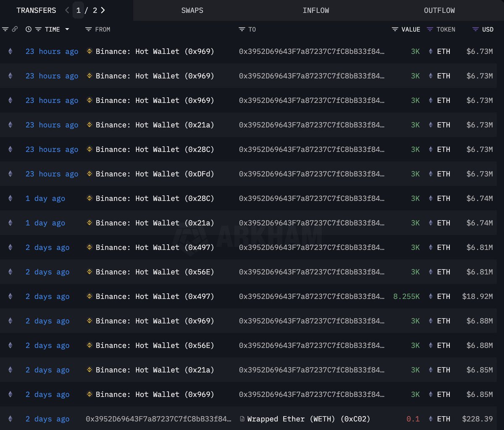The width and height of the screenshot is (504, 430).
Task: Click Binance logo in the $18.92M row
Action: [x=89, y=296]
